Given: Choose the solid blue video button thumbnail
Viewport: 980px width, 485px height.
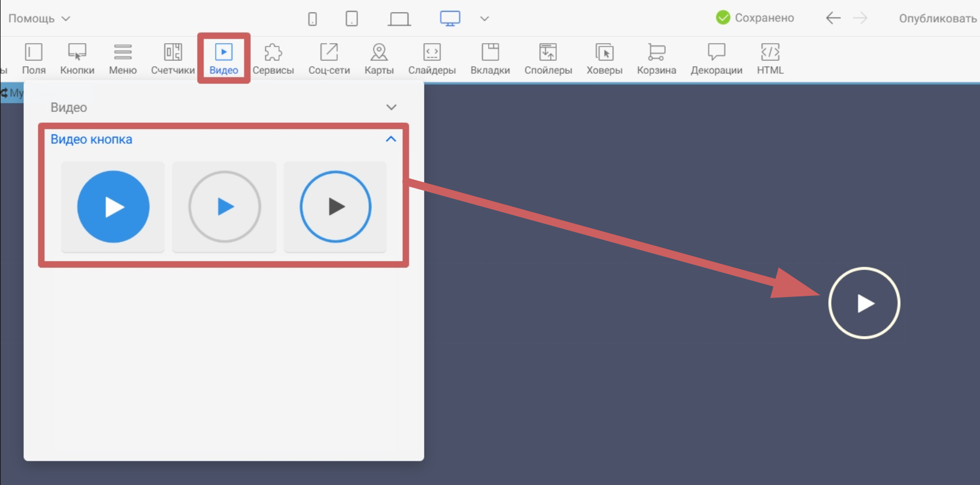Looking at the screenshot, I should 113,206.
